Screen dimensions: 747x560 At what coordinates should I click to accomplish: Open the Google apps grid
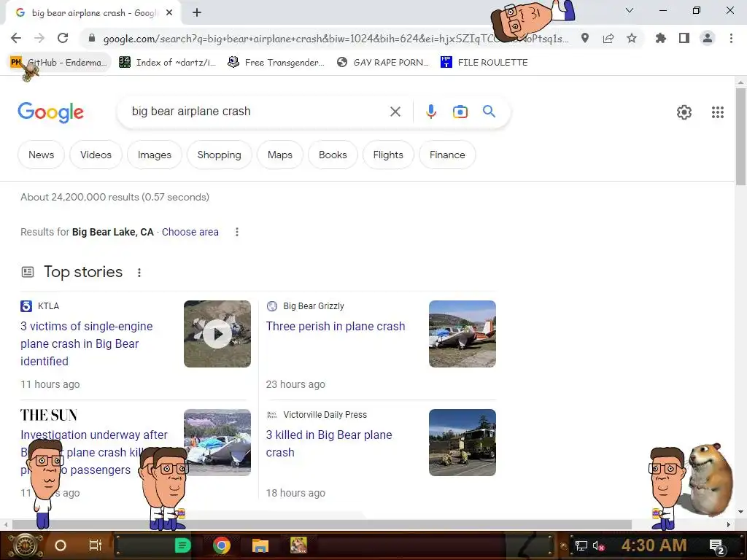[x=718, y=112]
